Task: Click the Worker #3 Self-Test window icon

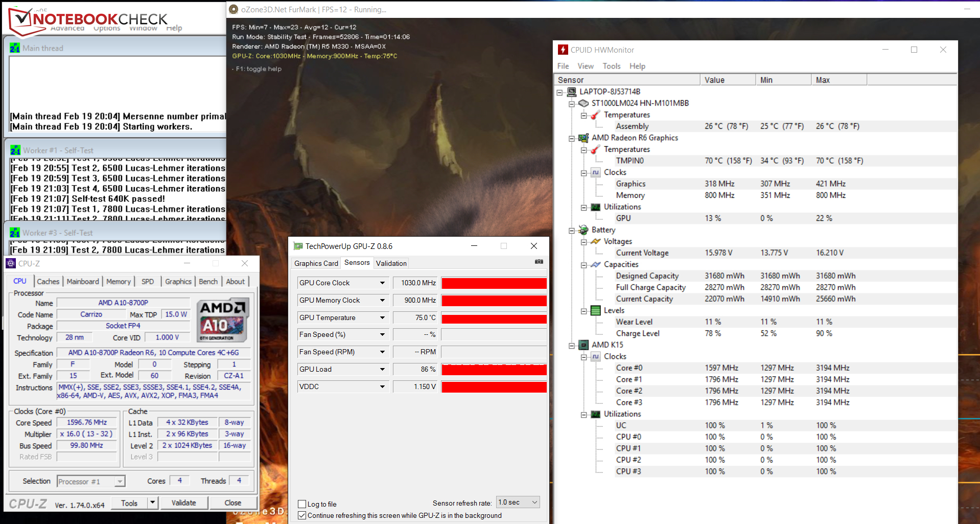Action: 15,233
